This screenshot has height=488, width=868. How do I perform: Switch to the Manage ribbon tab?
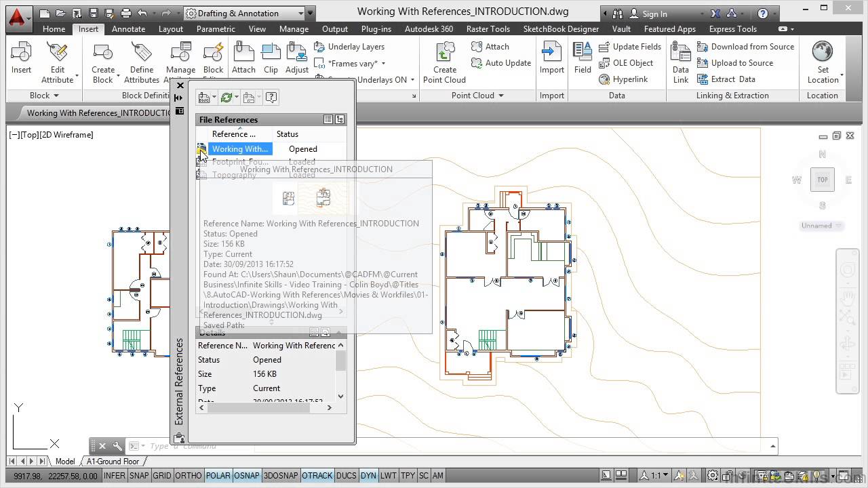click(294, 29)
